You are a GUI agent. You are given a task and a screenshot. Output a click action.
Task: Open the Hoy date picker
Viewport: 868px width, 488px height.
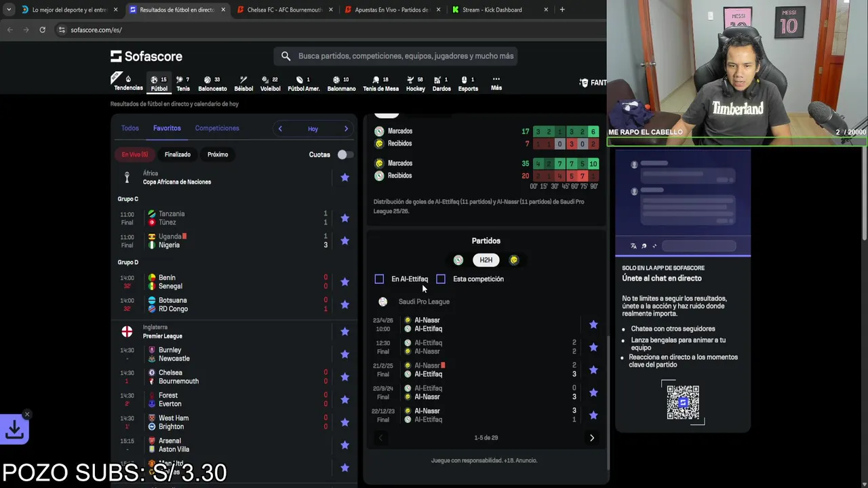tap(313, 129)
